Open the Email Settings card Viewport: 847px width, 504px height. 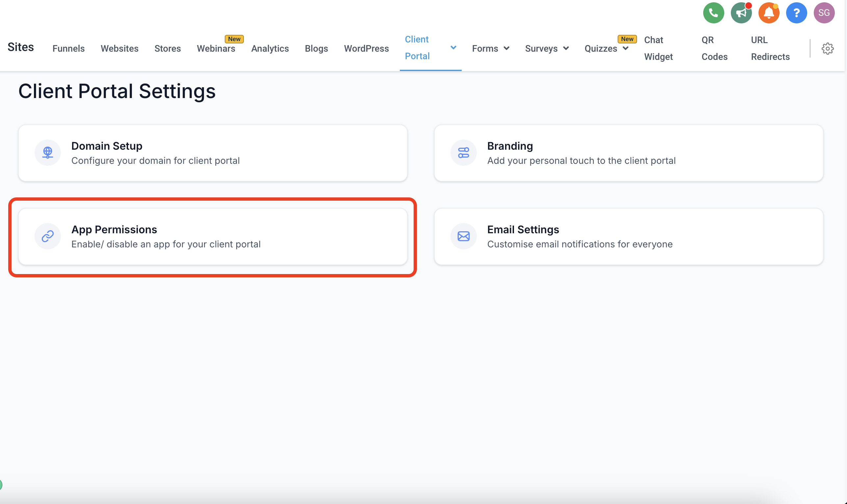(628, 237)
